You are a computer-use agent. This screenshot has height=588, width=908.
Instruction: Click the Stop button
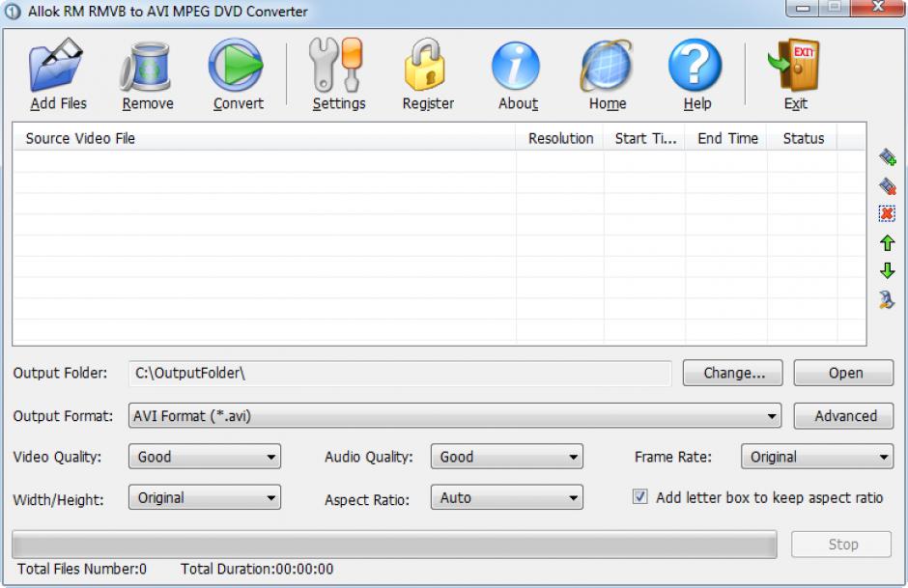(x=841, y=545)
